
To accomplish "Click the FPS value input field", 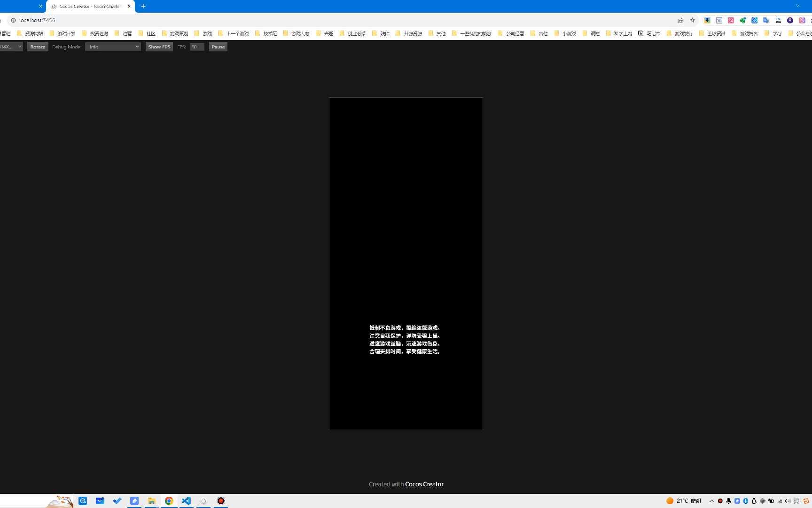I will 197,47.
